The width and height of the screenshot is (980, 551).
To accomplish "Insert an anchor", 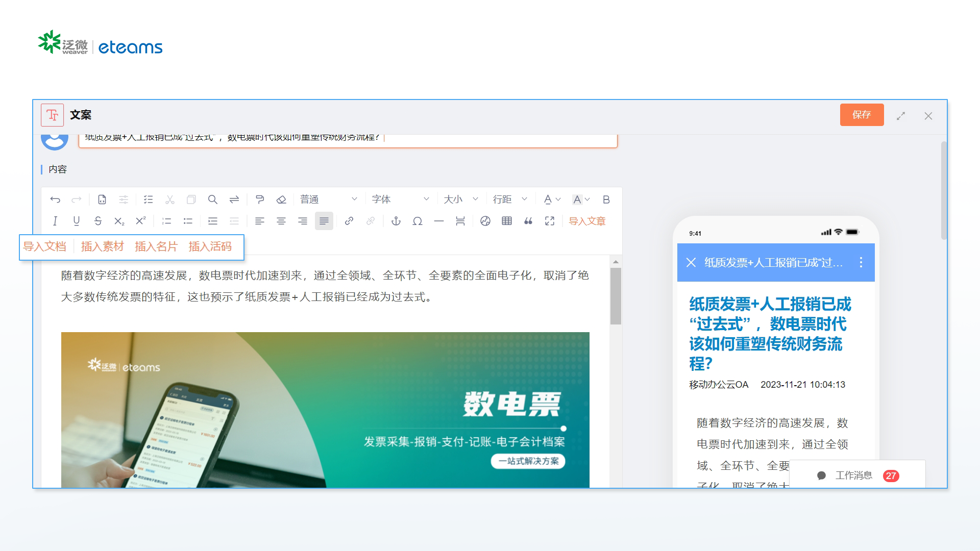I will click(396, 221).
